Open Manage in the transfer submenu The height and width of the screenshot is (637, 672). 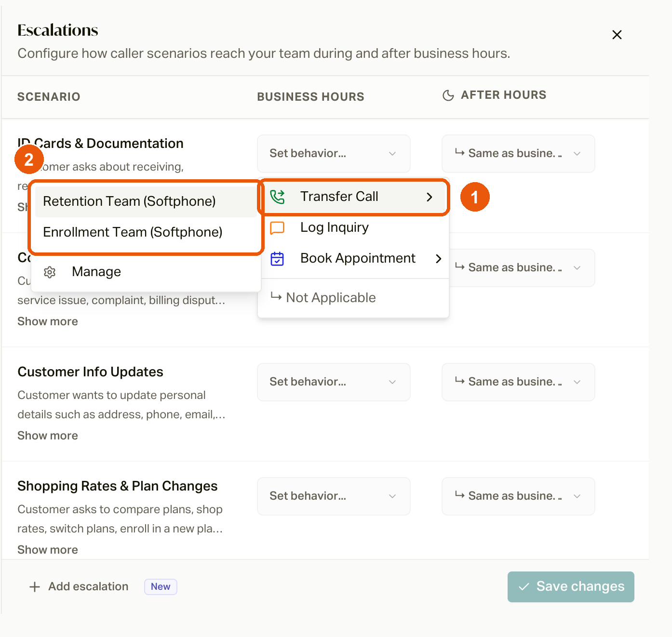coord(146,272)
